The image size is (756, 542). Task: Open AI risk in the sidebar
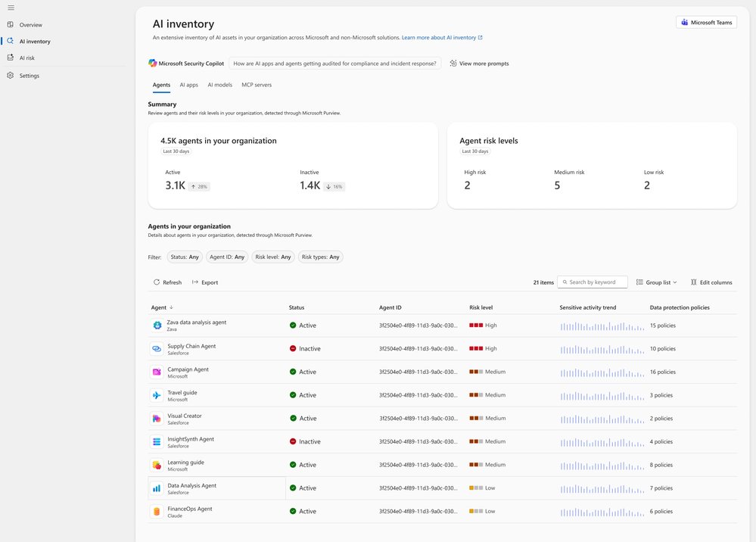tap(27, 58)
